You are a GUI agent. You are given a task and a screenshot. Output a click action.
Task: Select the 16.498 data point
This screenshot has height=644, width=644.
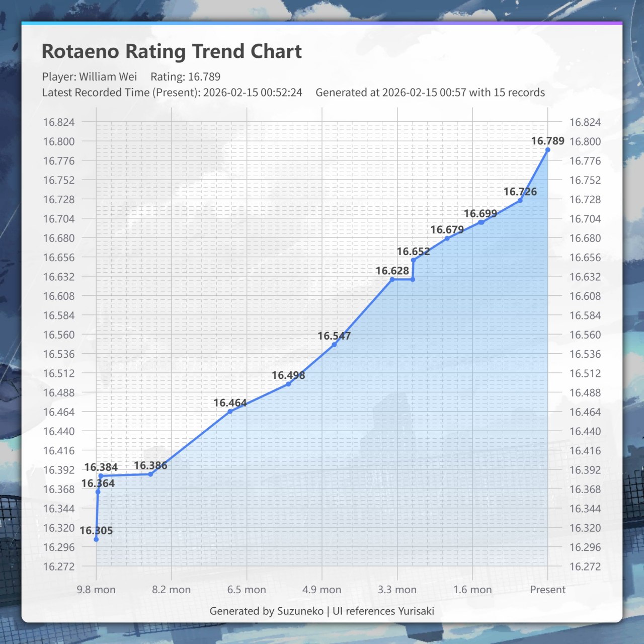pyautogui.click(x=288, y=384)
